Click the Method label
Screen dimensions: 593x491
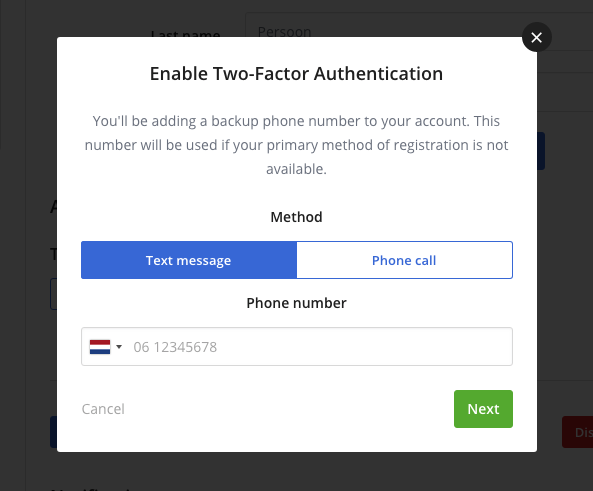[x=296, y=217]
